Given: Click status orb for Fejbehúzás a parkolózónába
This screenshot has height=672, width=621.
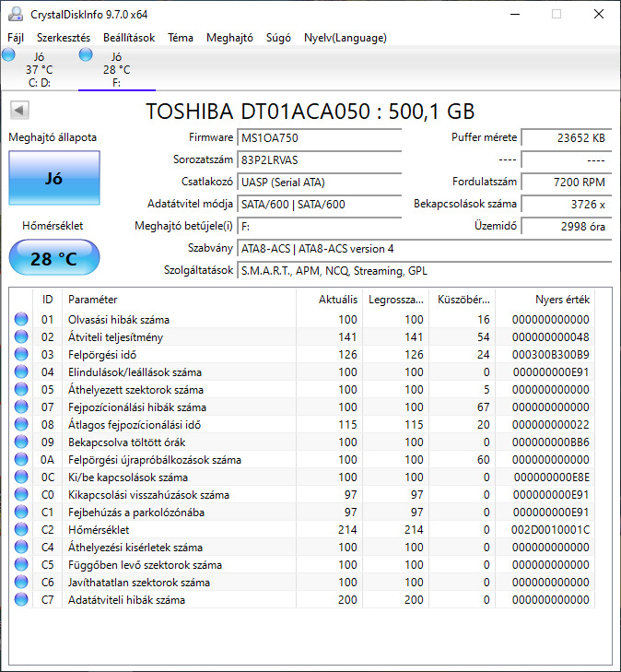Looking at the screenshot, I should (x=21, y=513).
